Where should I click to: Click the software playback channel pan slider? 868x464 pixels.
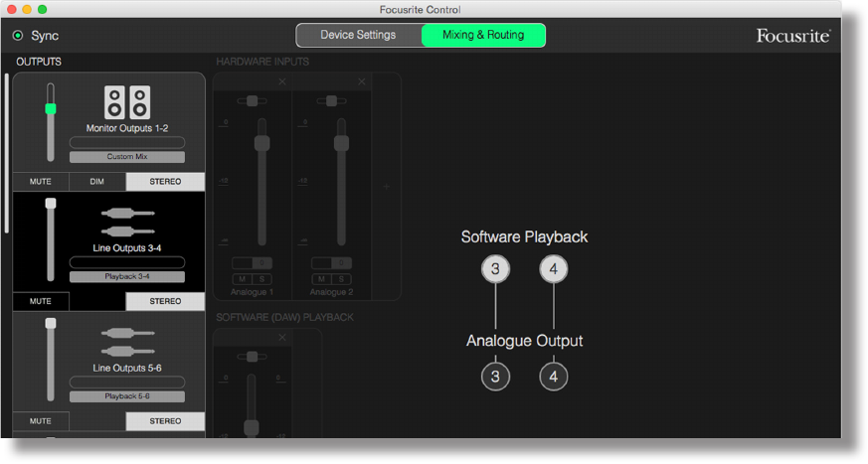(x=252, y=357)
